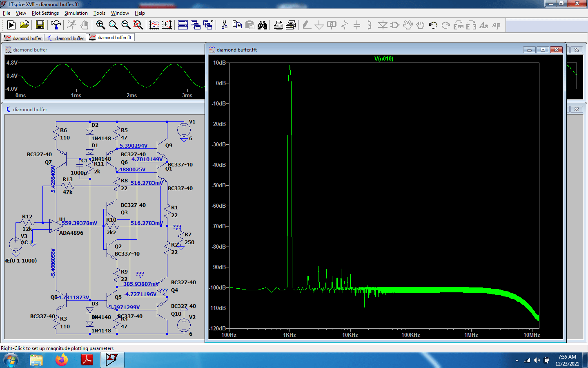Open the File menu
Image resolution: width=588 pixels, height=368 pixels.
pyautogui.click(x=7, y=13)
